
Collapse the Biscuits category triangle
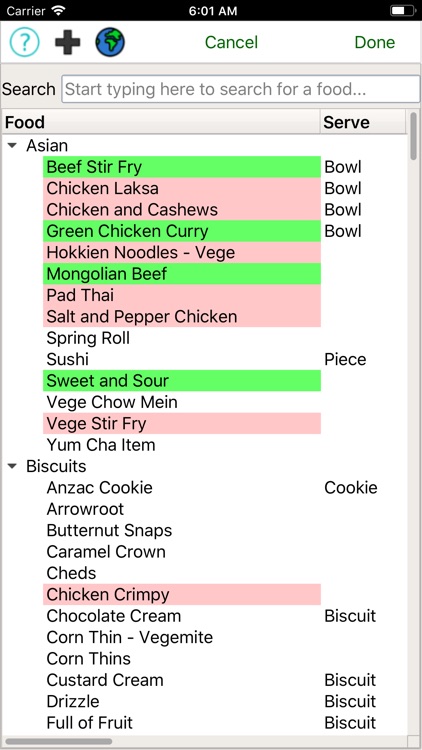(13, 466)
